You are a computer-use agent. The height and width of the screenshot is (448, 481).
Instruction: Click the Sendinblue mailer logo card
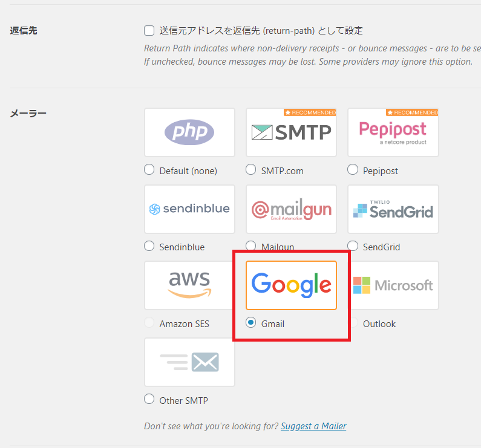coord(189,209)
